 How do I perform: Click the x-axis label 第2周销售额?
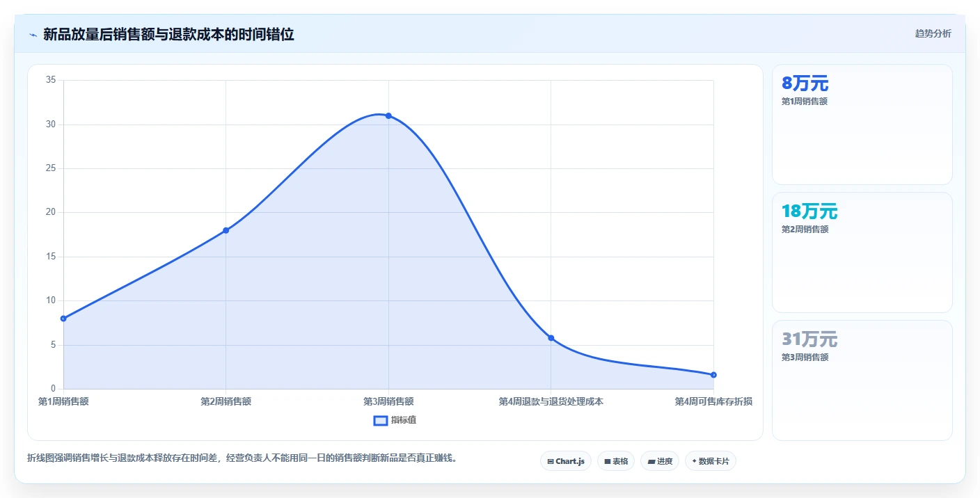(x=226, y=401)
